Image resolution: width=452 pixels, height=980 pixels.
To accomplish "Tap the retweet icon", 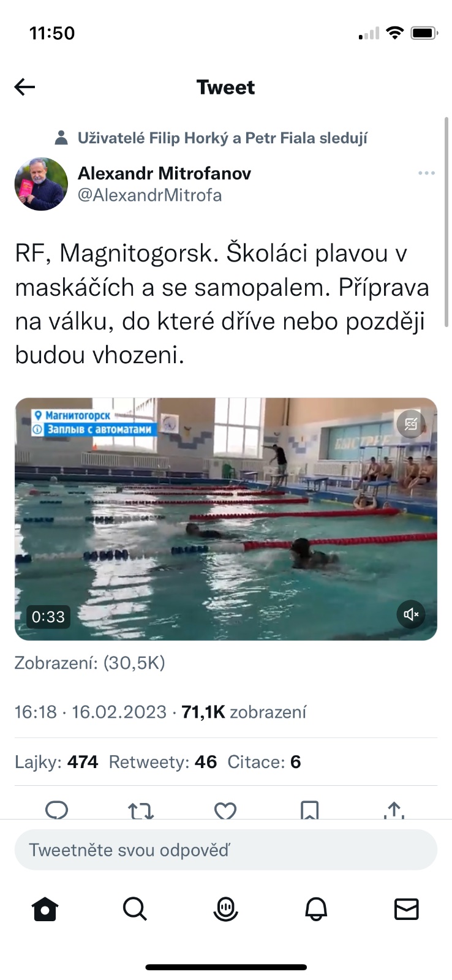I will point(141,810).
